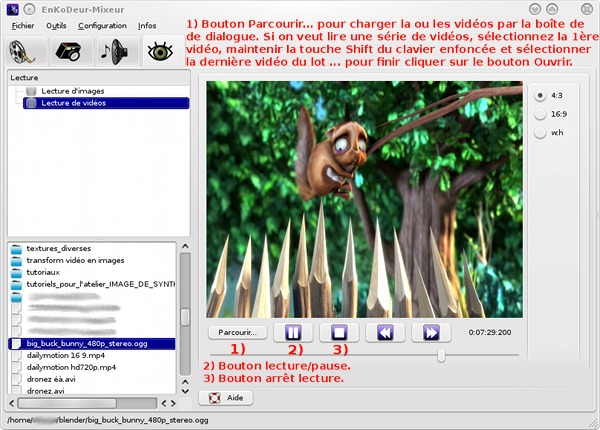This screenshot has width=600, height=430.
Task: Select dailymotion 16 9.mp4 file
Action: [66, 355]
